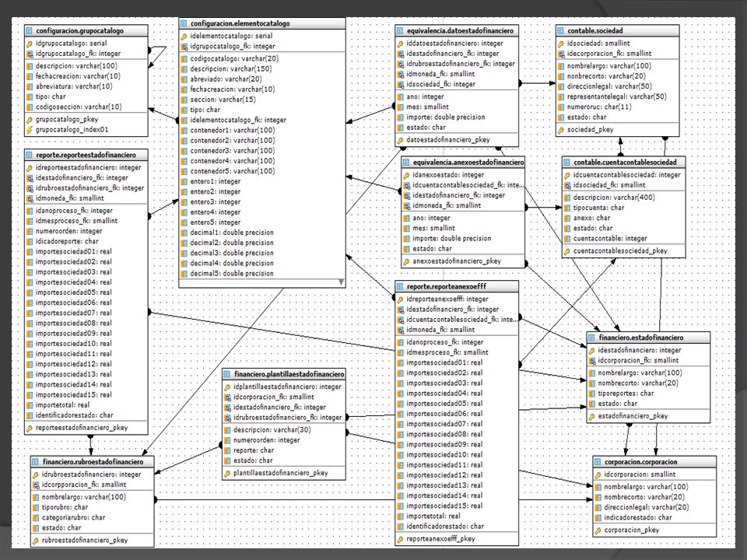747x560 pixels.
Task: Click the table icon in financiero.estadofinanciero header
Action: [591, 338]
